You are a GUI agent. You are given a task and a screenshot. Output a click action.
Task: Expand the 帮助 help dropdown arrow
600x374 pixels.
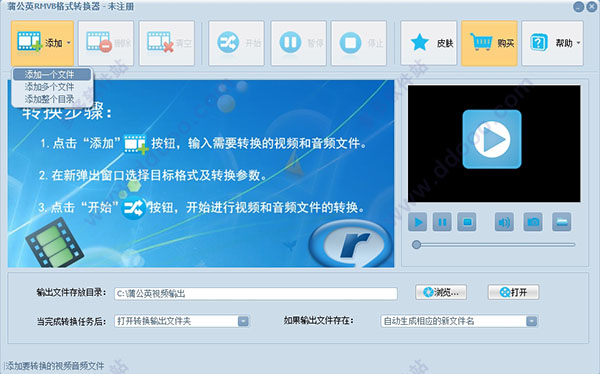pyautogui.click(x=578, y=43)
